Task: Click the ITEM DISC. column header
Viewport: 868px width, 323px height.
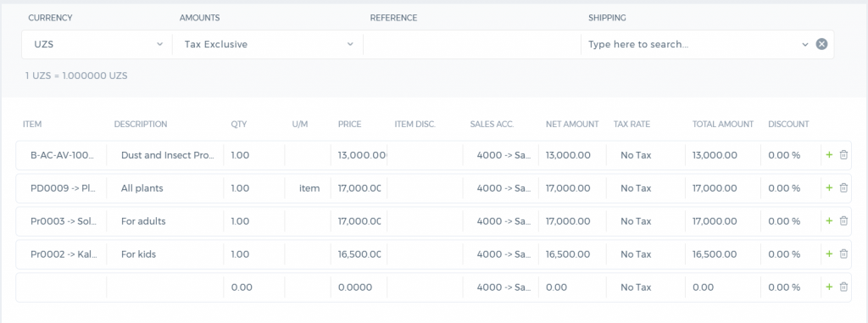Action: [x=415, y=124]
